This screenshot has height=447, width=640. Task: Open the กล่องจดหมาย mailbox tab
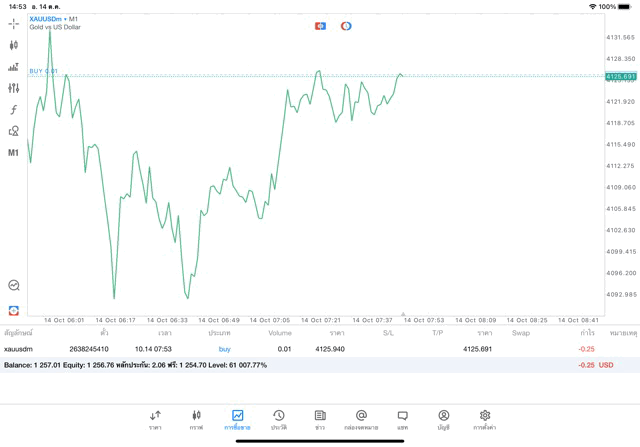361,420
